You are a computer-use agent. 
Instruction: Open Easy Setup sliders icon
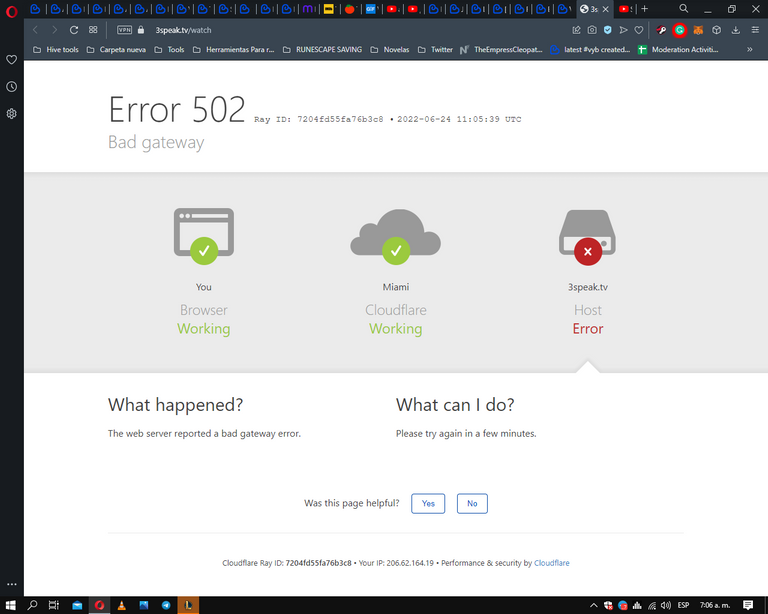[x=755, y=30]
